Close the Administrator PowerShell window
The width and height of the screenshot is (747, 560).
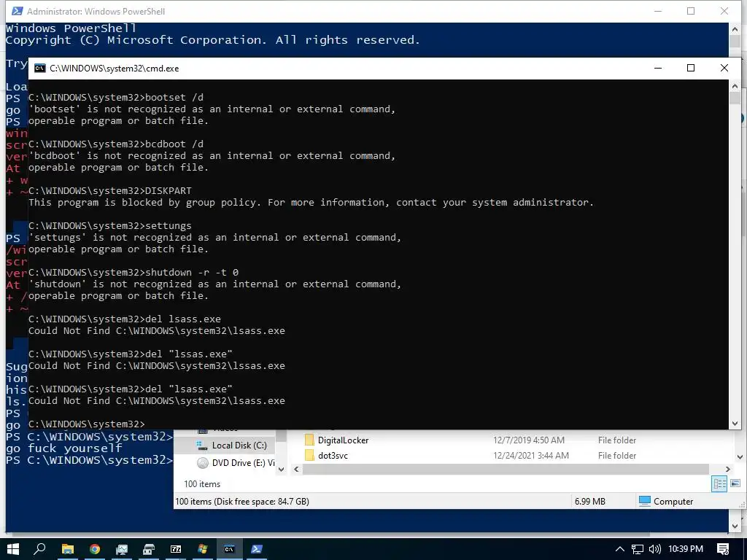(724, 11)
